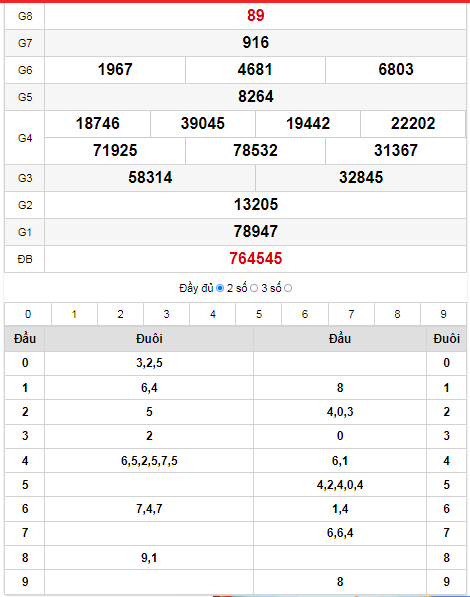Click the tail values "9,1" for head 8
470x597 pixels.
pos(149,558)
